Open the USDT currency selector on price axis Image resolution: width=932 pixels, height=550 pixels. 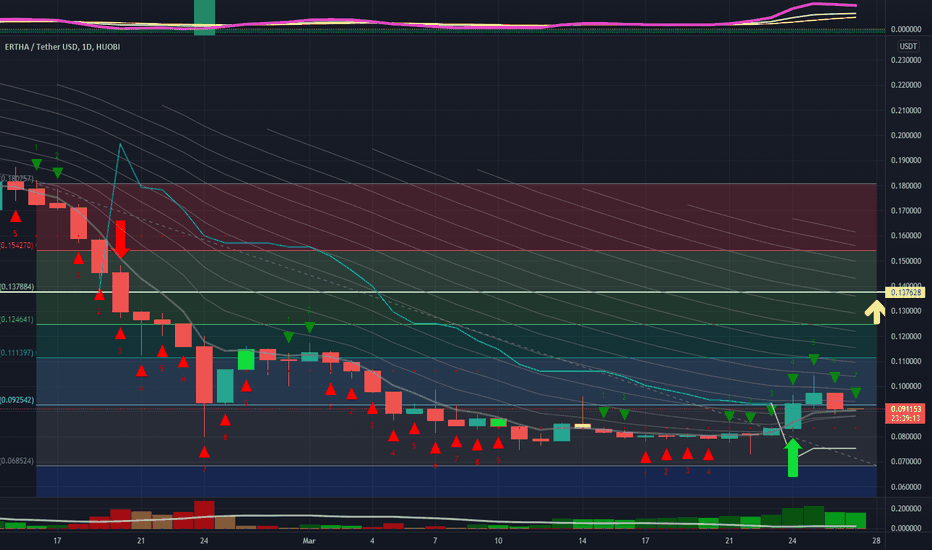coord(908,46)
